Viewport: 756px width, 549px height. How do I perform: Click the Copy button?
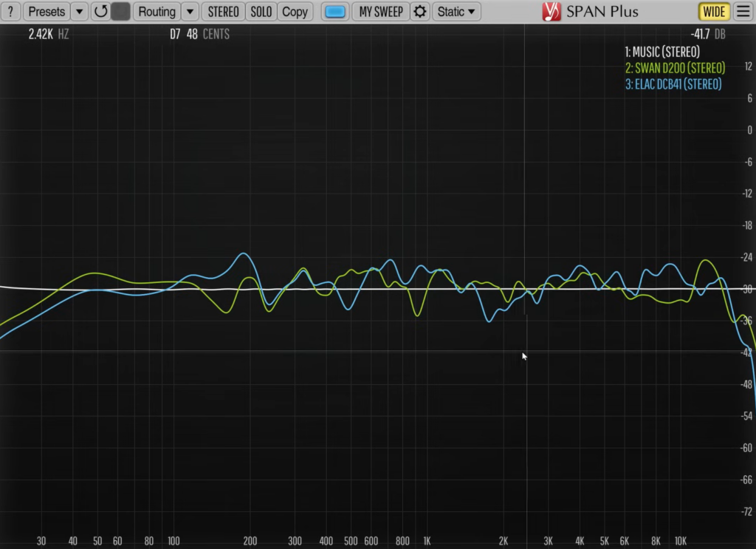[295, 12]
